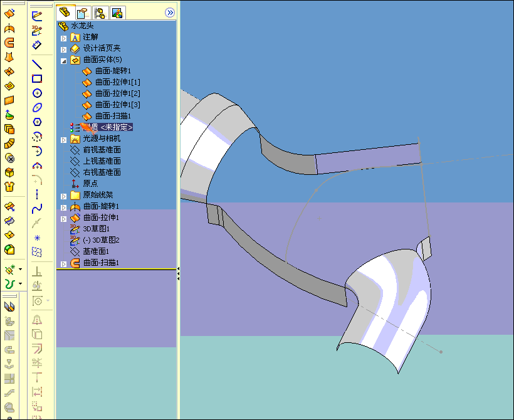Select the Circle sketch tool
514x420 pixels.
pyautogui.click(x=37, y=93)
